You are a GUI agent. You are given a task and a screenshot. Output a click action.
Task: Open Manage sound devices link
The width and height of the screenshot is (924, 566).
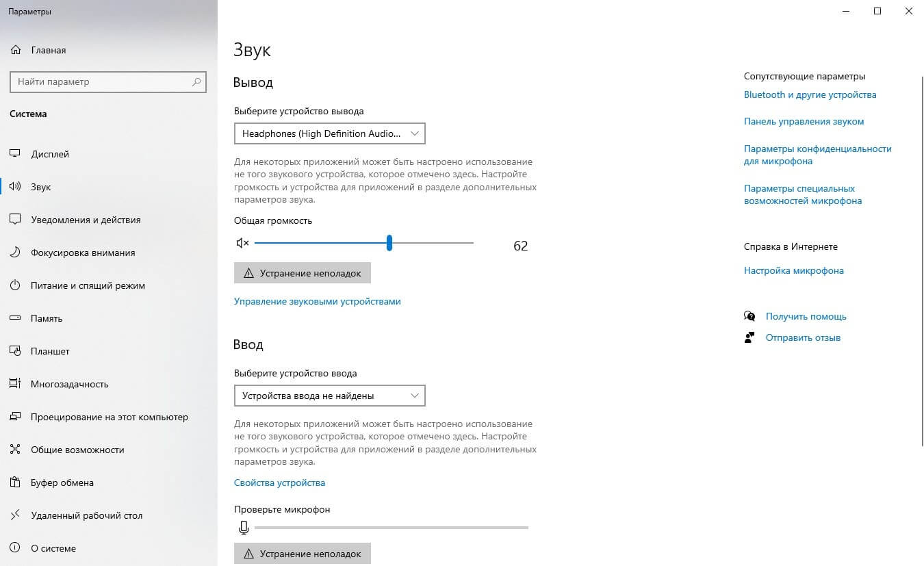point(317,301)
